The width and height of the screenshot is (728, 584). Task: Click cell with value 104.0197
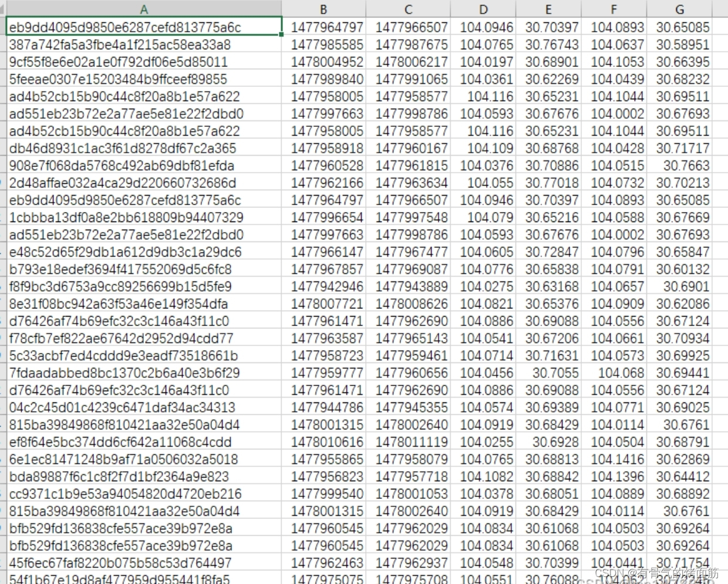click(x=483, y=62)
